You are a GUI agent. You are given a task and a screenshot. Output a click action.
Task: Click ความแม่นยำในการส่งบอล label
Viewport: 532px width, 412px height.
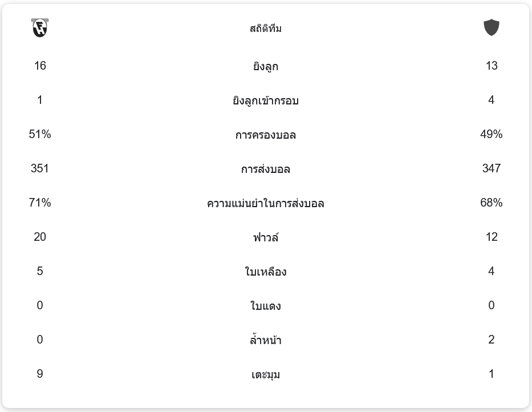click(266, 203)
